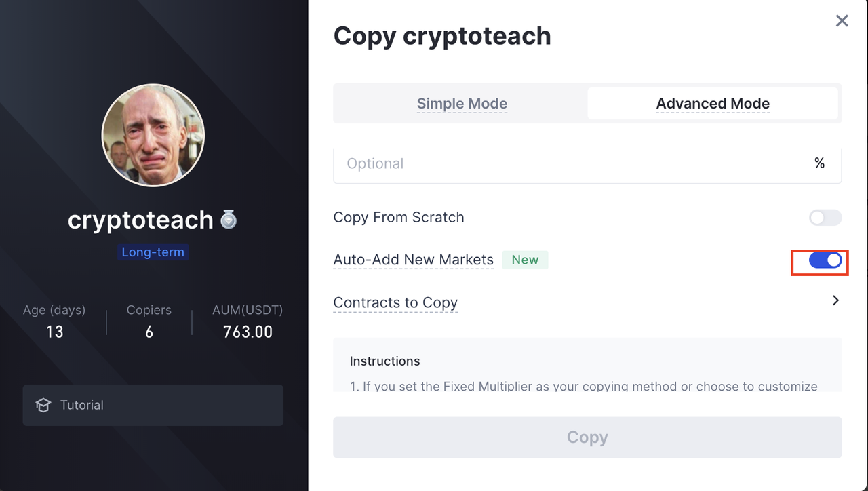Click the AUM(USDT) value 763.00
868x491 pixels.
click(x=248, y=332)
